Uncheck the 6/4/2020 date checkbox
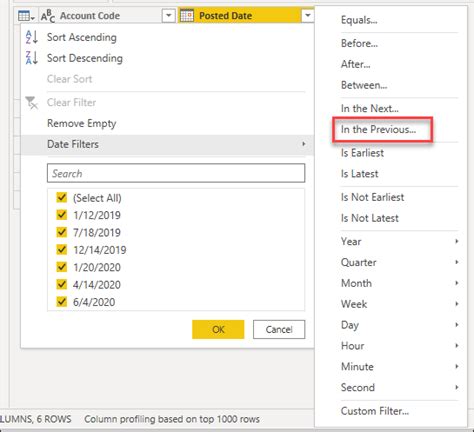 (62, 302)
